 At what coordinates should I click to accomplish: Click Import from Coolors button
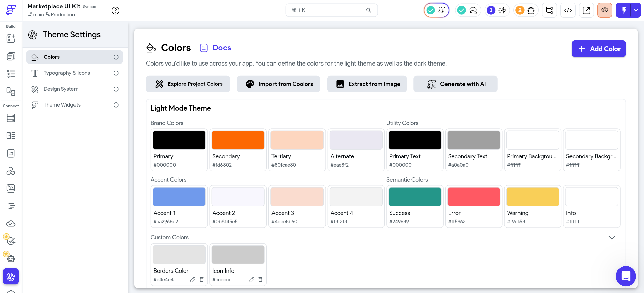(x=278, y=84)
